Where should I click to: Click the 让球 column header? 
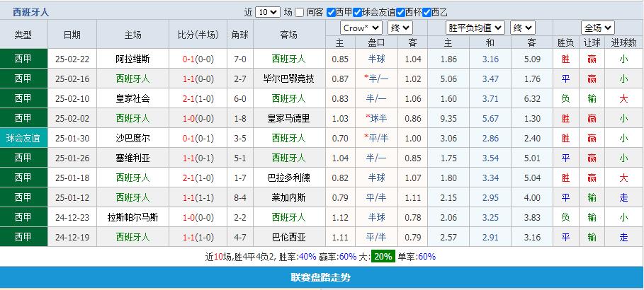(x=592, y=42)
